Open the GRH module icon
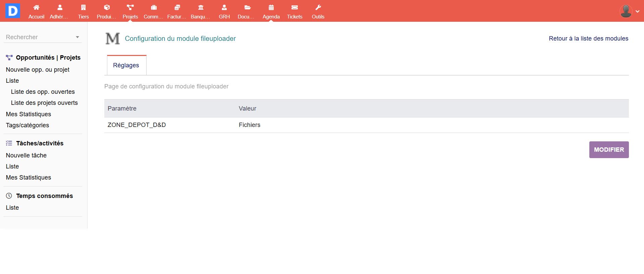Image resolution: width=644 pixels, height=274 pixels. [x=224, y=8]
